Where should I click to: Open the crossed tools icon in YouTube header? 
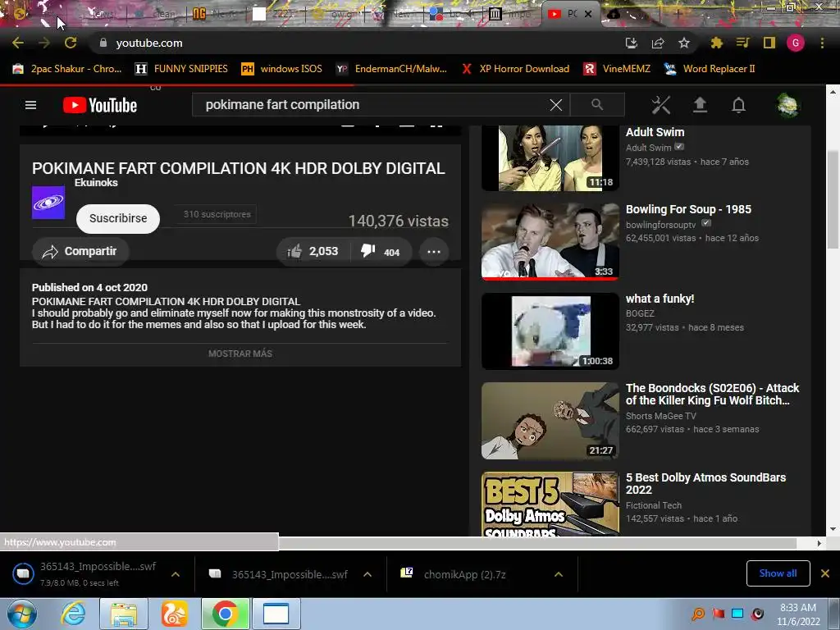[x=661, y=105]
